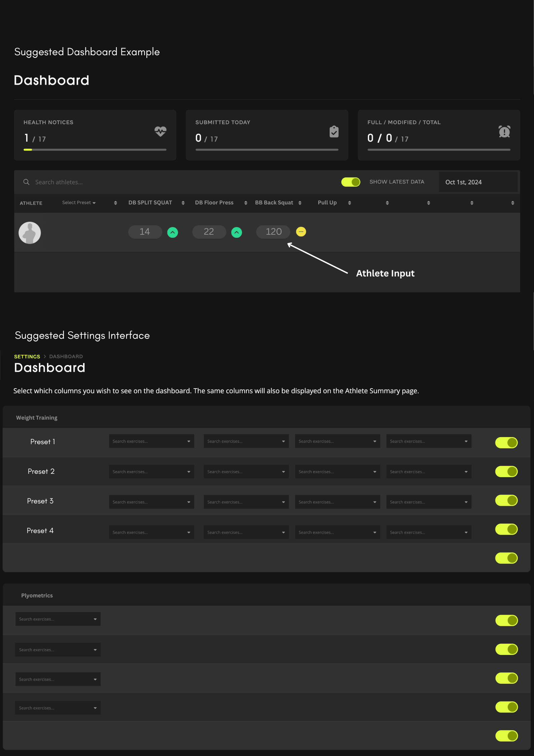Disable the Preset 1 toggle
Screen dimensions: 534x756
506,442
